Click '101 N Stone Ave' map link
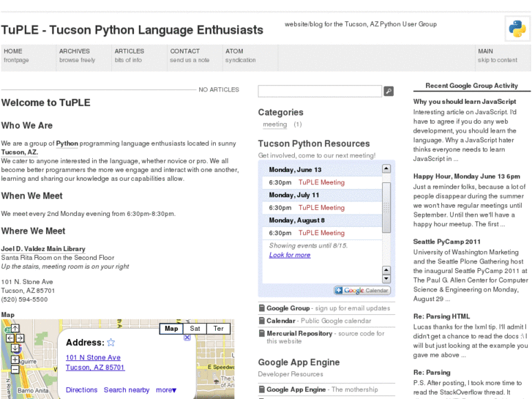Viewport: 532px width, 399px height. [93, 357]
